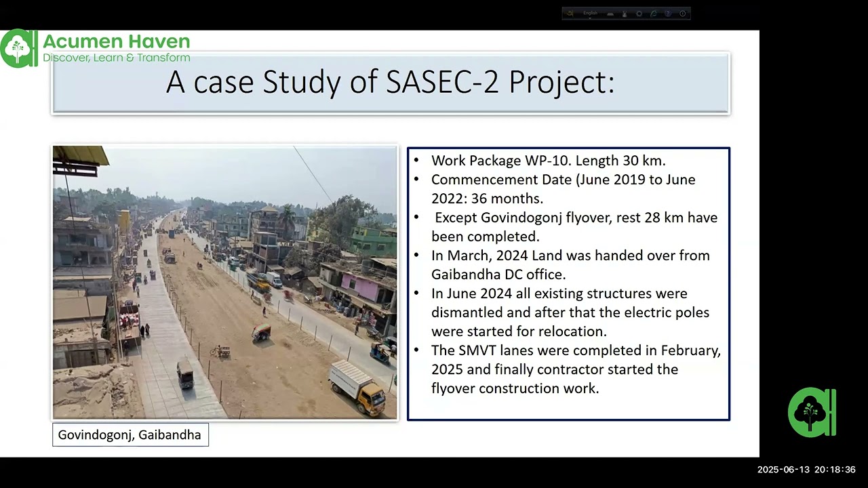Click the text 'flyover construction work.'
This screenshot has width=868, height=488.
515,388
